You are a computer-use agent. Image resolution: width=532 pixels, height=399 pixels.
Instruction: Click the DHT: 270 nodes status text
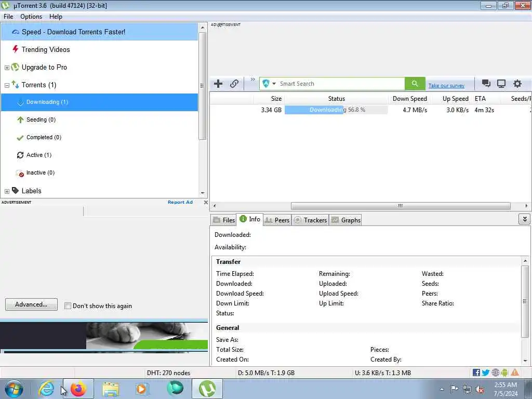coord(168,373)
